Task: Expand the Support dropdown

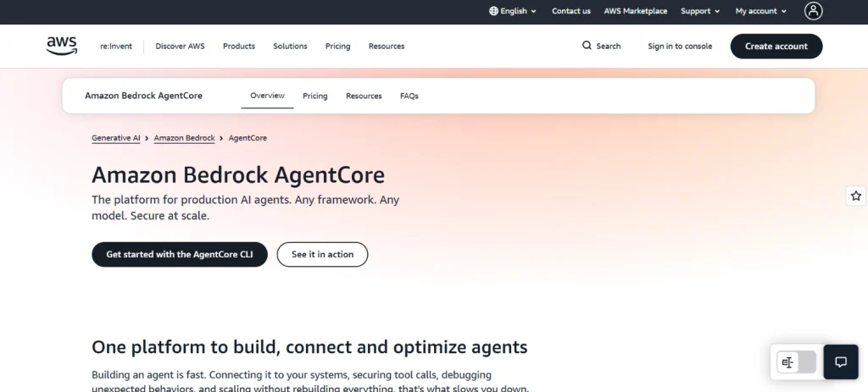Action: pos(700,11)
